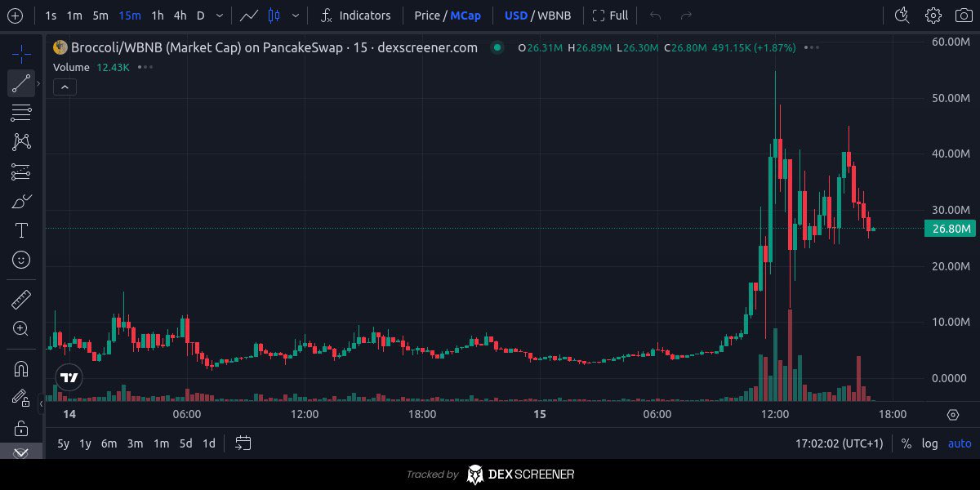This screenshot has height=490, width=980.
Task: Open the timezone menu at 17:02:02 (UTC+1)
Action: click(x=840, y=443)
